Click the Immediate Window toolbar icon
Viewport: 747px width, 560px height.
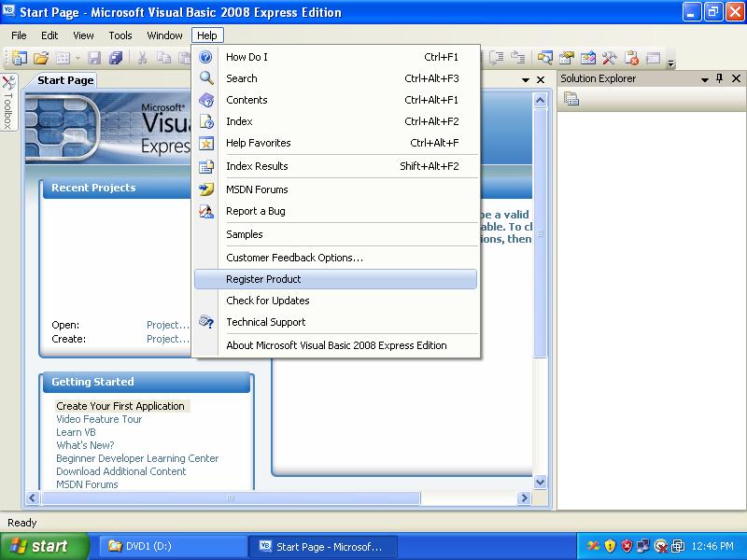click(653, 58)
